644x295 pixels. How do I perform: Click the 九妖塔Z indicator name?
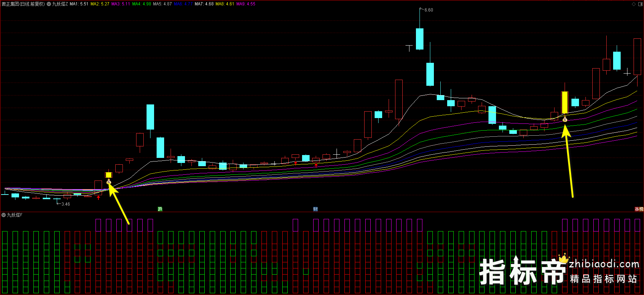(60, 4)
